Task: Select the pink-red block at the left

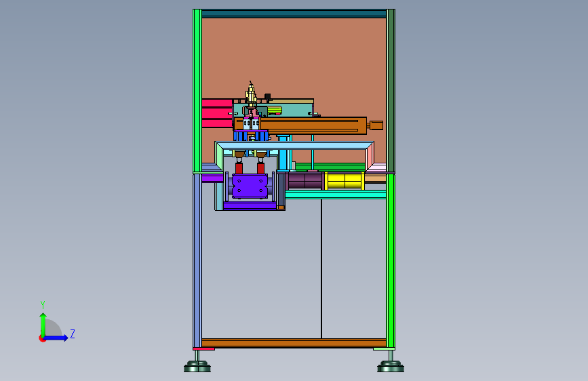Action: click(x=217, y=113)
